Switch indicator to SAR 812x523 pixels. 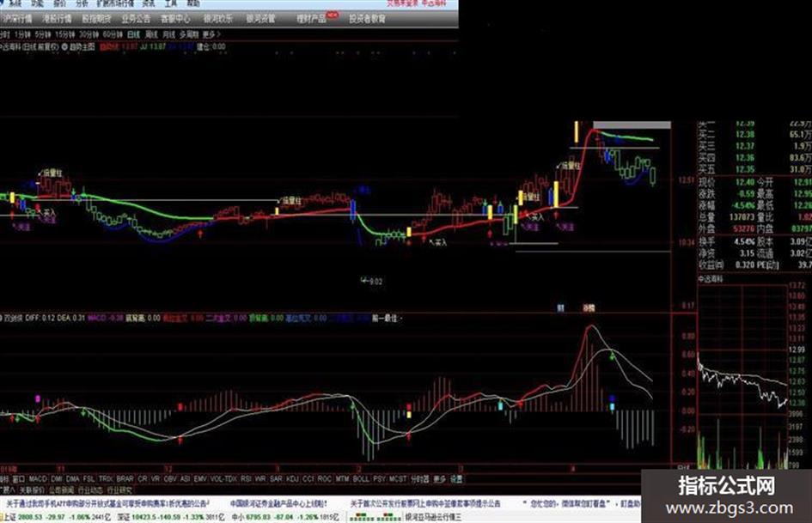[276, 479]
